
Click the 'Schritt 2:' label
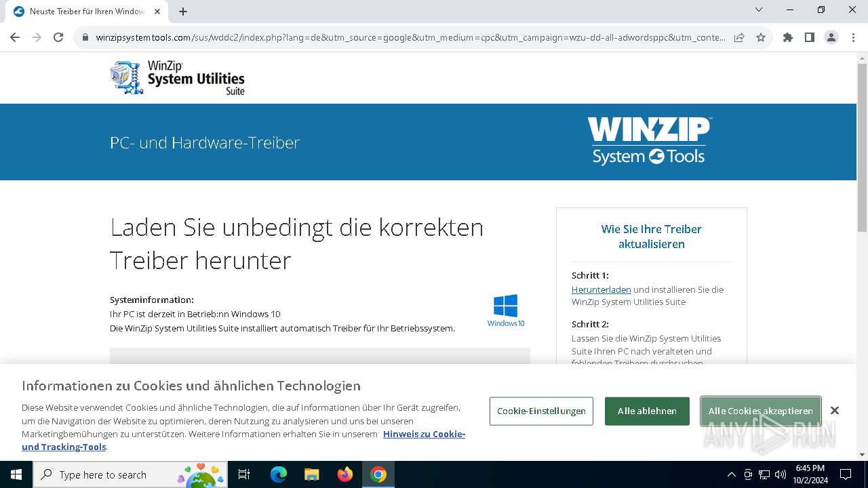[x=590, y=324]
